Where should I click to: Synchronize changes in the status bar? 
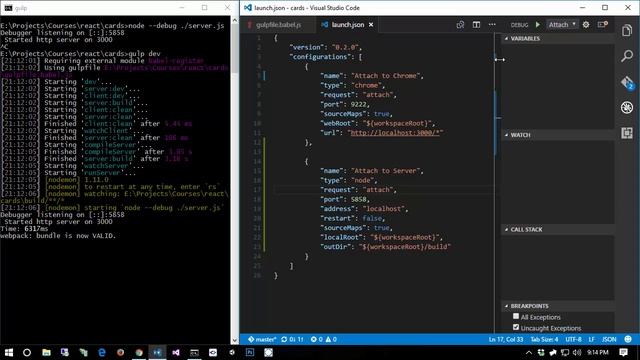point(292,339)
